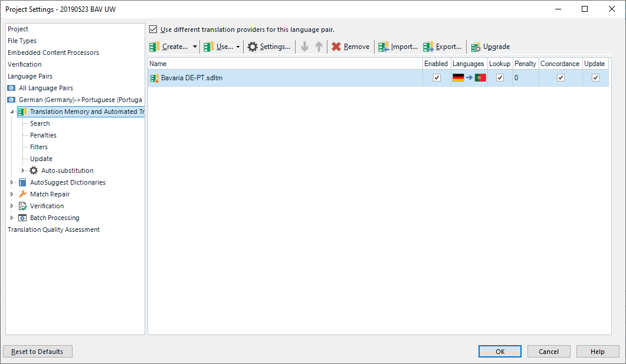Image resolution: width=626 pixels, height=364 pixels.
Task: Open Search settings under Translation Memory
Action: (x=40, y=123)
